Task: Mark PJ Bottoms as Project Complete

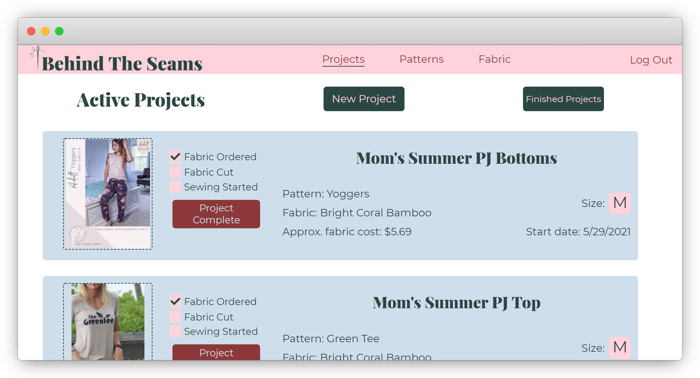Action: pyautogui.click(x=216, y=214)
